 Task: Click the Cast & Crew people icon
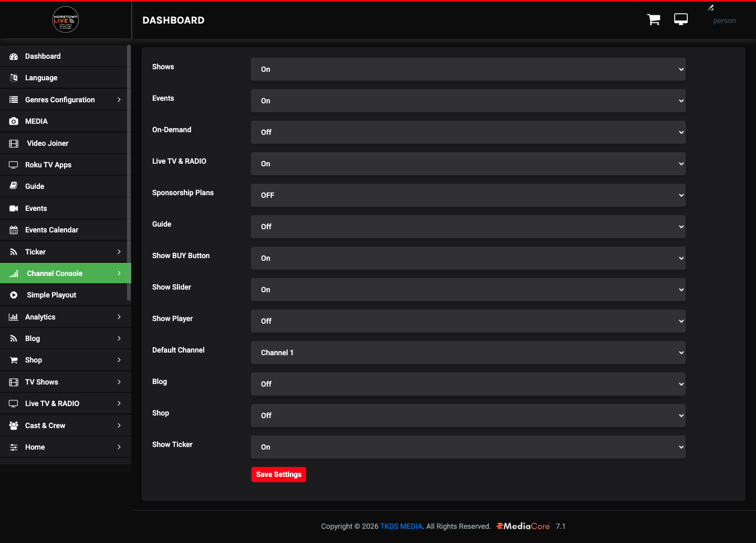[x=14, y=425]
